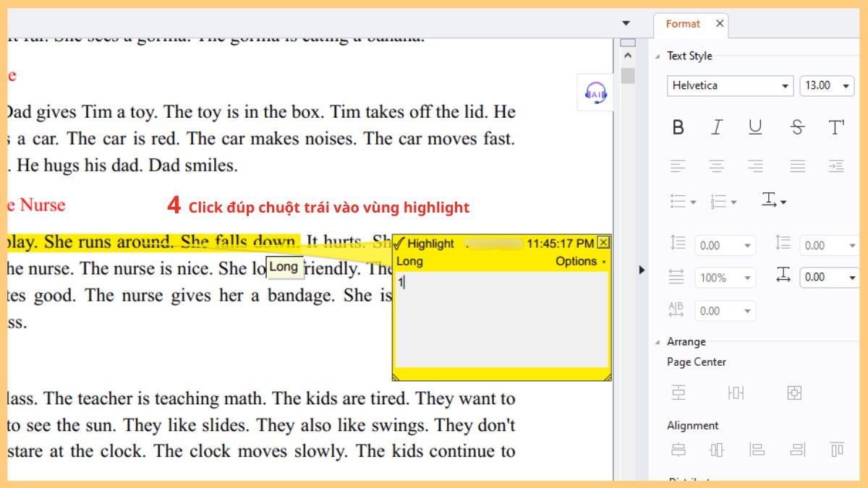Image resolution: width=868 pixels, height=488 pixels.
Task: Close the highlight note popup
Action: [x=603, y=243]
